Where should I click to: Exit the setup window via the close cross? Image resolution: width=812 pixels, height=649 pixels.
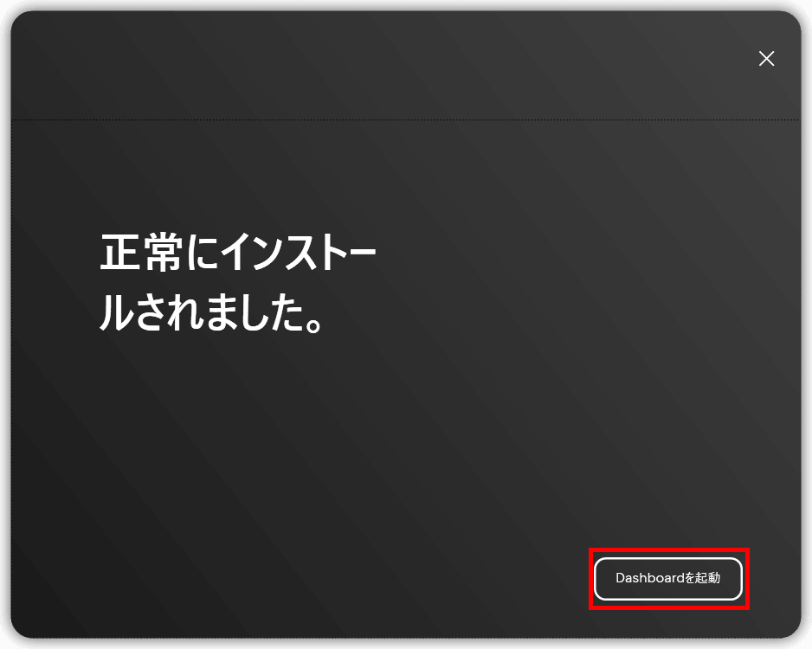click(x=766, y=59)
